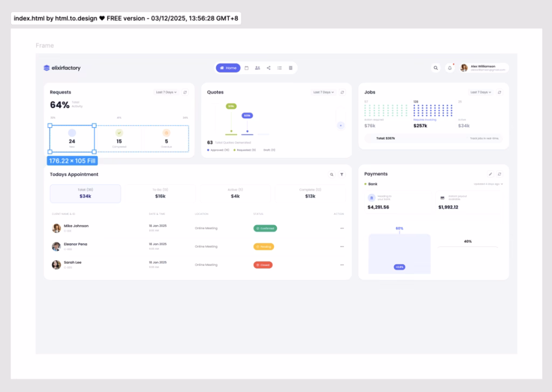Click the search icon in the header

pos(436,68)
